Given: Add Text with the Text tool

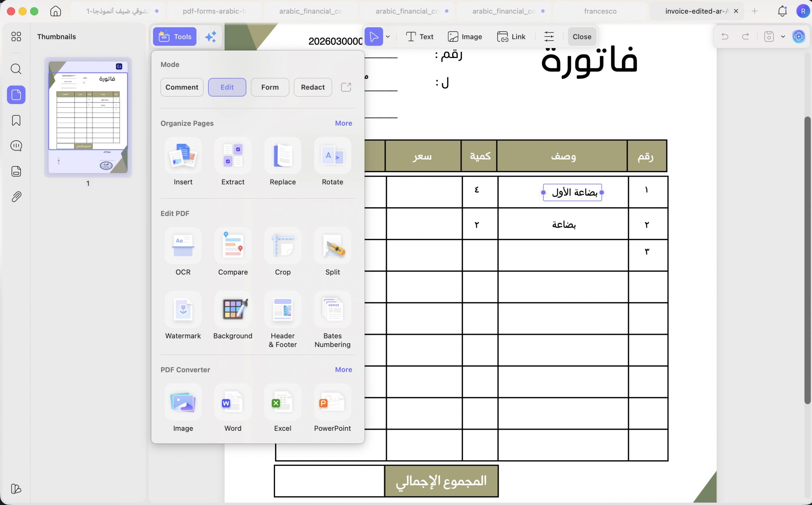Looking at the screenshot, I should pos(419,36).
